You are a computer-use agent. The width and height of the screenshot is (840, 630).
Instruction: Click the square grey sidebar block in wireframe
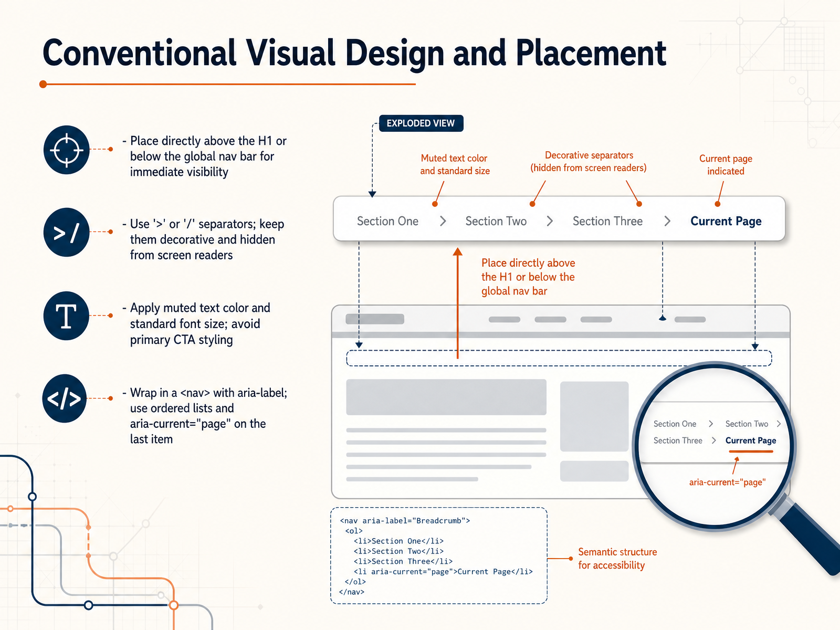(x=594, y=416)
